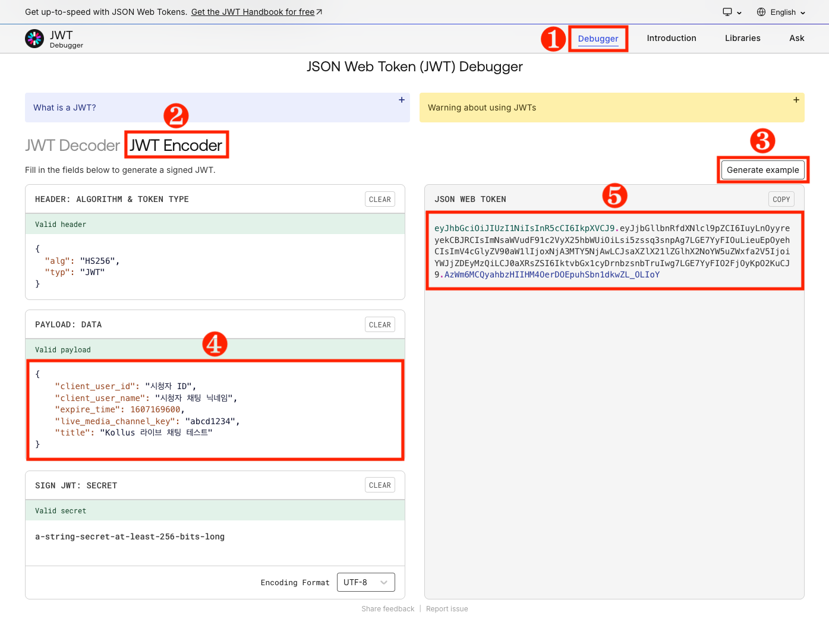Open the Encoding Format dropdown
This screenshot has height=644, width=829.
tap(365, 582)
